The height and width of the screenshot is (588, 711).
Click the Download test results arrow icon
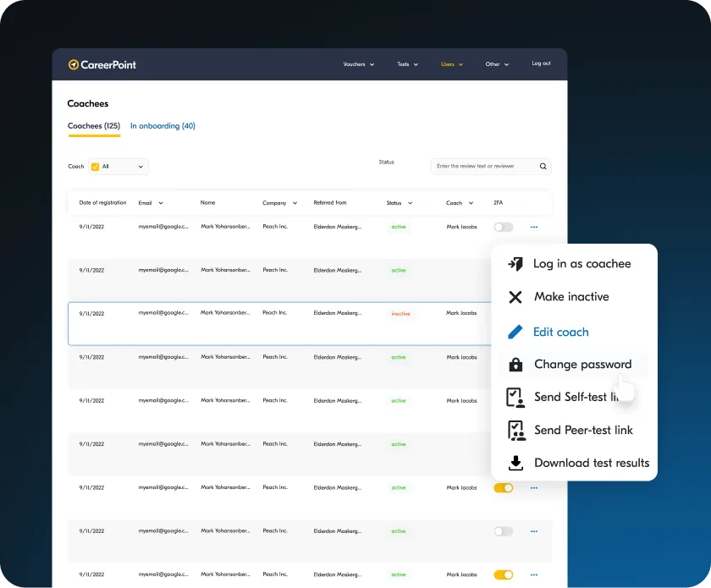pos(515,463)
